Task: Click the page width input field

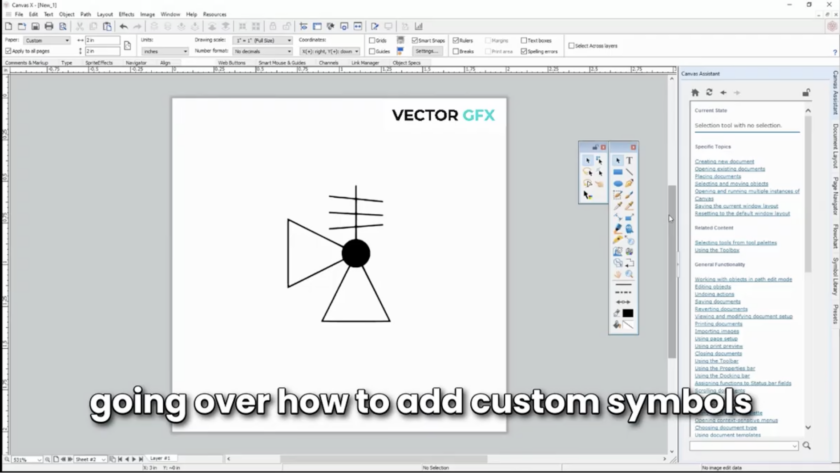Action: 102,40
